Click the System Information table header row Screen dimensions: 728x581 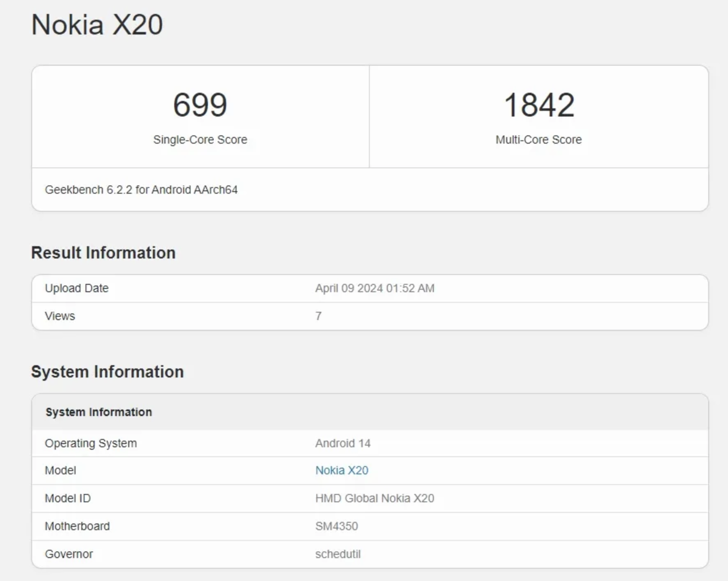click(99, 412)
